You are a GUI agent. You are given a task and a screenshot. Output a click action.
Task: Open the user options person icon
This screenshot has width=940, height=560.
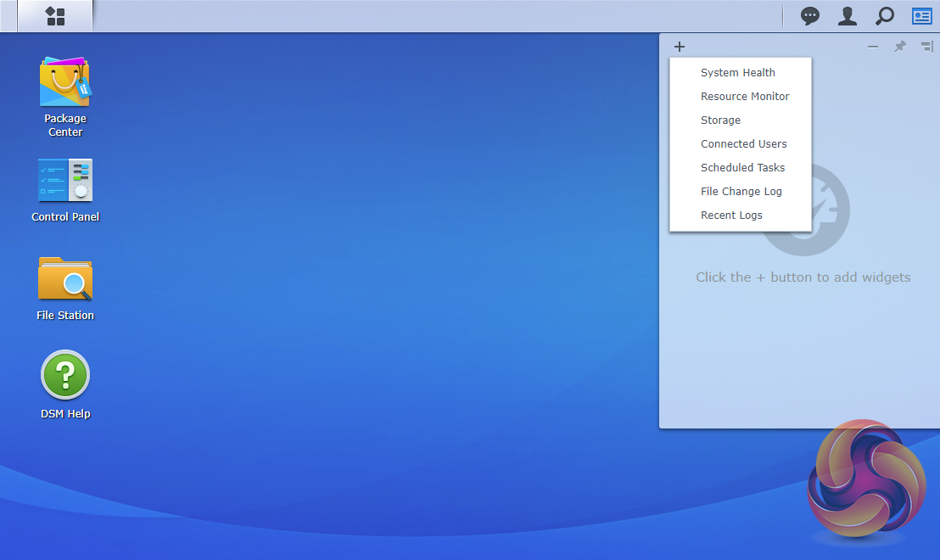tap(847, 16)
